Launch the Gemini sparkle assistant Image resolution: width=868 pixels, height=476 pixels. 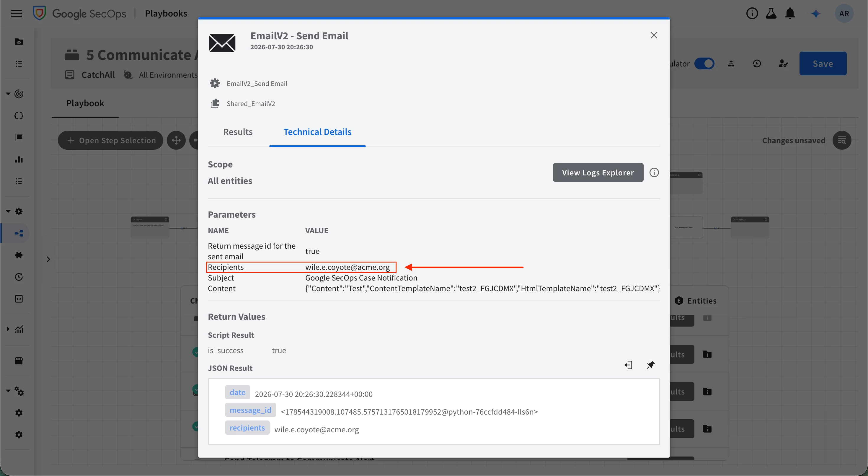point(816,14)
